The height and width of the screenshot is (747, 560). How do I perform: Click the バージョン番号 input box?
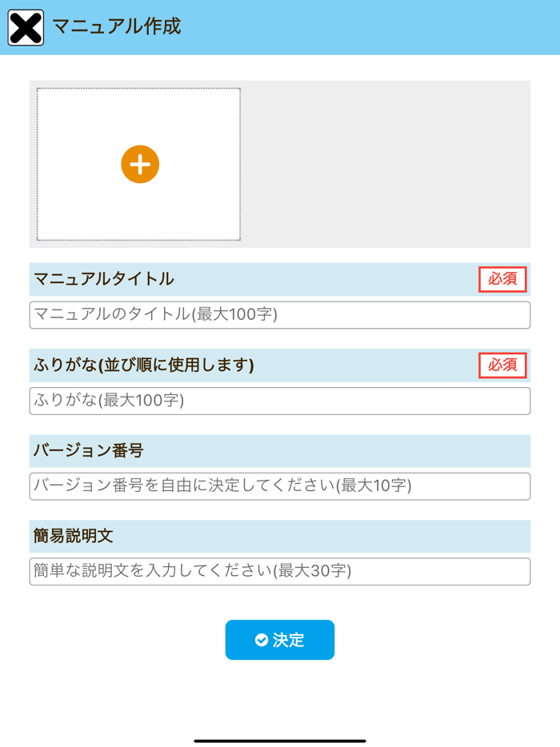[279, 485]
